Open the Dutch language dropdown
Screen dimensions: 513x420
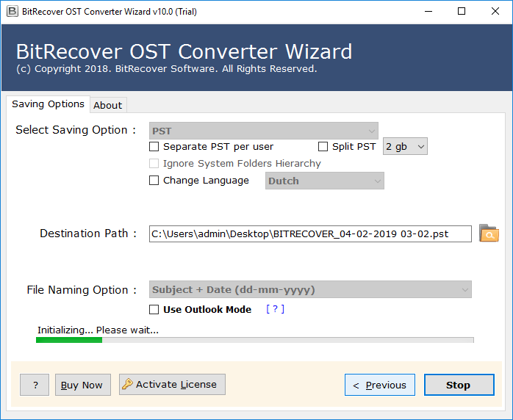point(325,181)
